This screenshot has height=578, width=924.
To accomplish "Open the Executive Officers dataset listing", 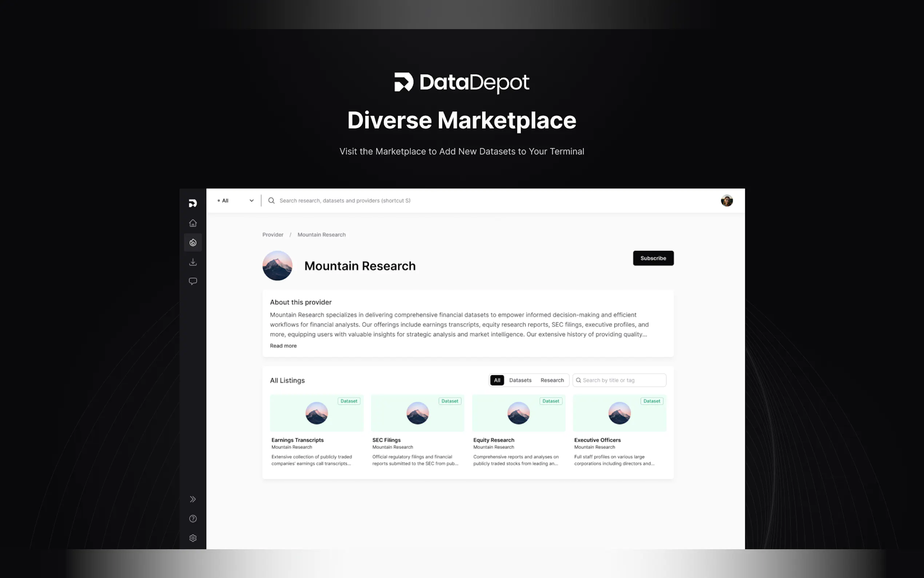I will (x=619, y=430).
